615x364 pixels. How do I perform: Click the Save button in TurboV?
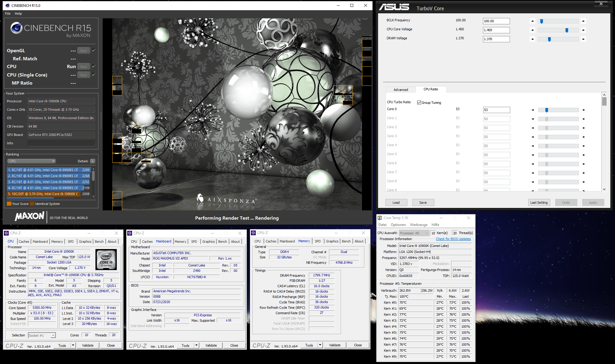pyautogui.click(x=423, y=203)
